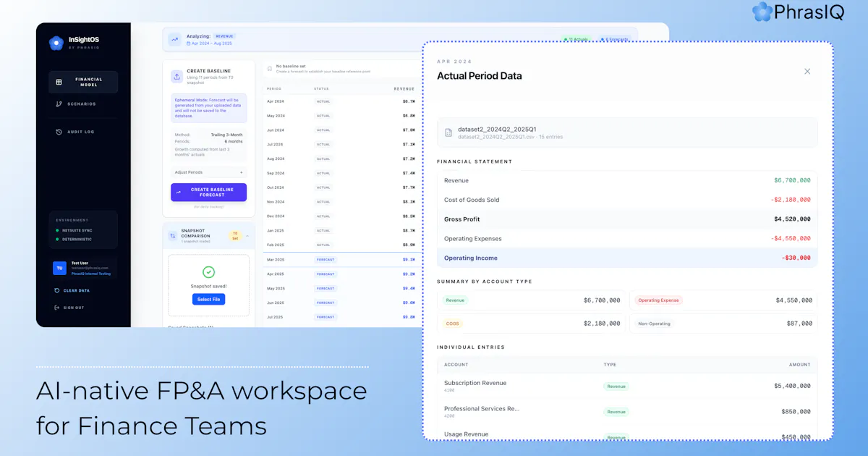Image resolution: width=868 pixels, height=456 pixels.
Task: Click the Cost of Goods Sold line
Action: click(627, 200)
